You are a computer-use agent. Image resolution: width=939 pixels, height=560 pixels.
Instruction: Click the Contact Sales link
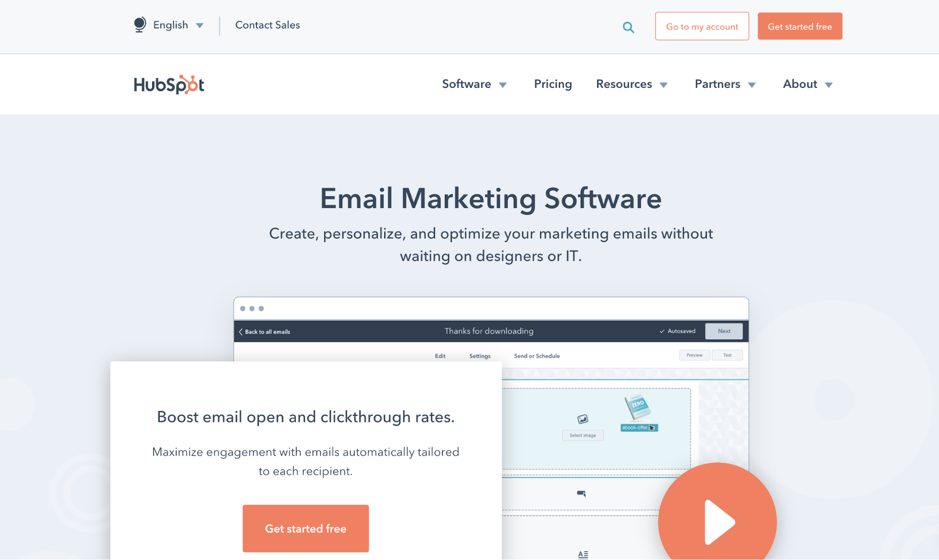coord(267,25)
